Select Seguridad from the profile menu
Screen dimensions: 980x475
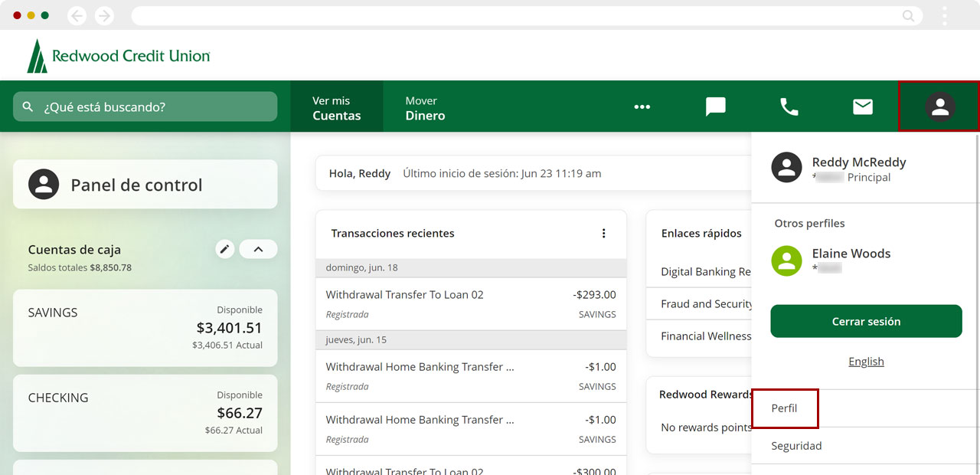(x=796, y=446)
